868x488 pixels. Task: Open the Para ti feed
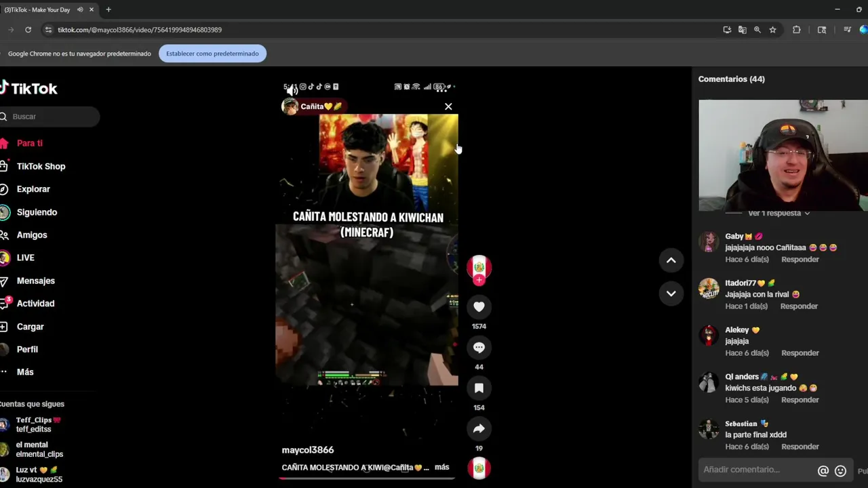[30, 143]
